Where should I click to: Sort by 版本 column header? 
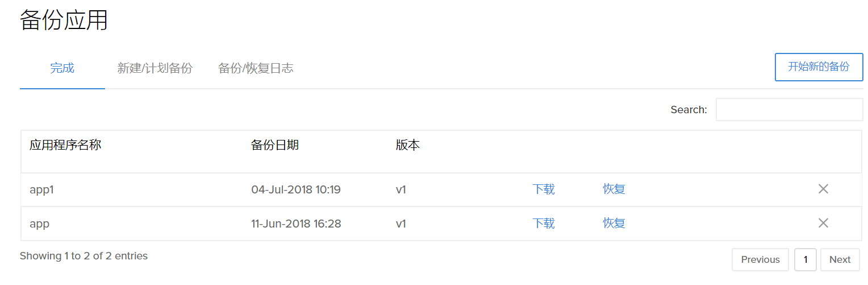click(408, 146)
